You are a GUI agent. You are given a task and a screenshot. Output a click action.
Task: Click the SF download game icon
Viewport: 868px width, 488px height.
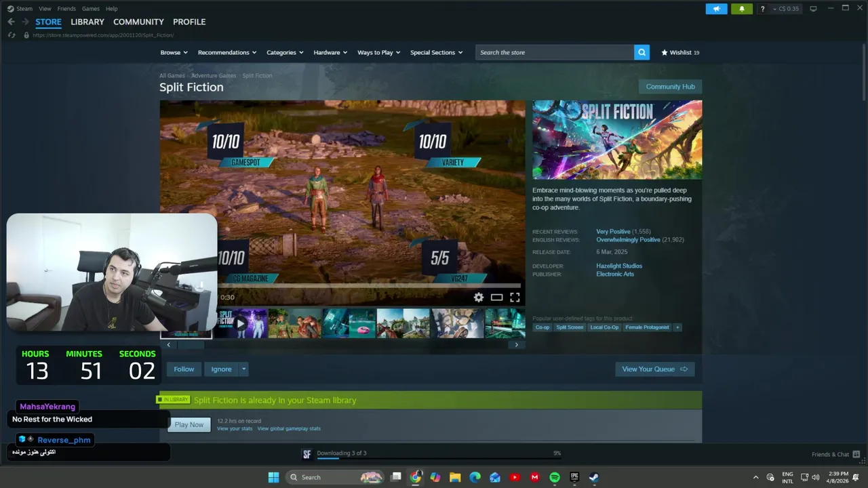[307, 454]
